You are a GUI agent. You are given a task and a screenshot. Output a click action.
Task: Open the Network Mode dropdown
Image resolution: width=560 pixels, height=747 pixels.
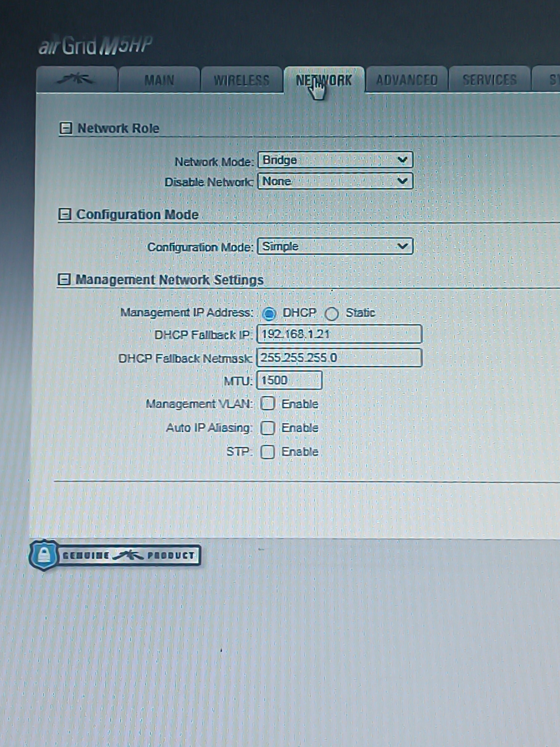pyautogui.click(x=335, y=160)
